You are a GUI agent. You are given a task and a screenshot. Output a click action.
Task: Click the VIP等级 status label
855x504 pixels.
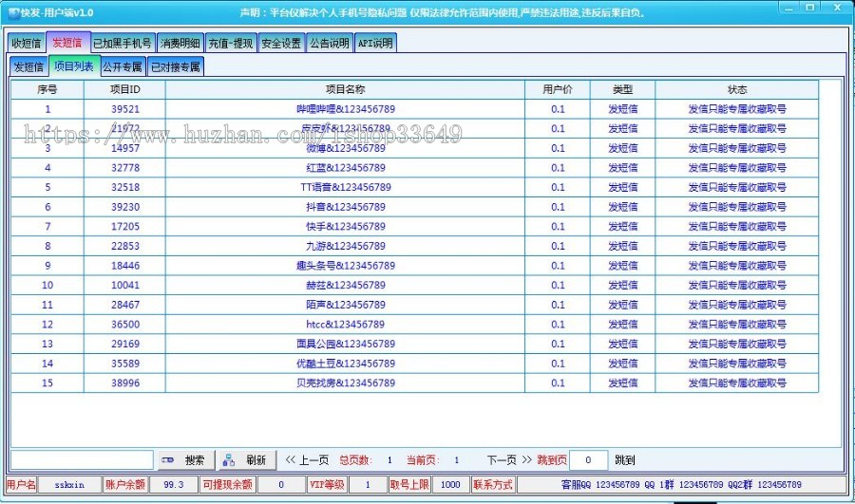(x=327, y=484)
